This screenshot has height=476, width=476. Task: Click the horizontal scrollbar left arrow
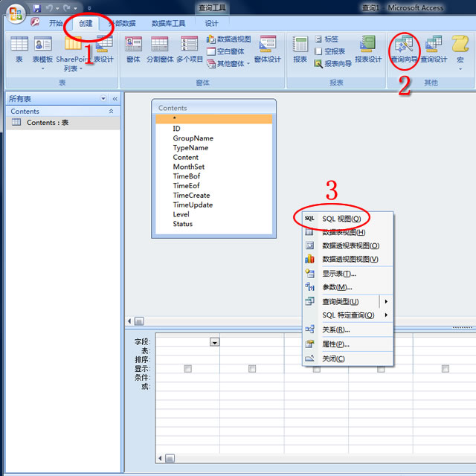tap(129, 321)
